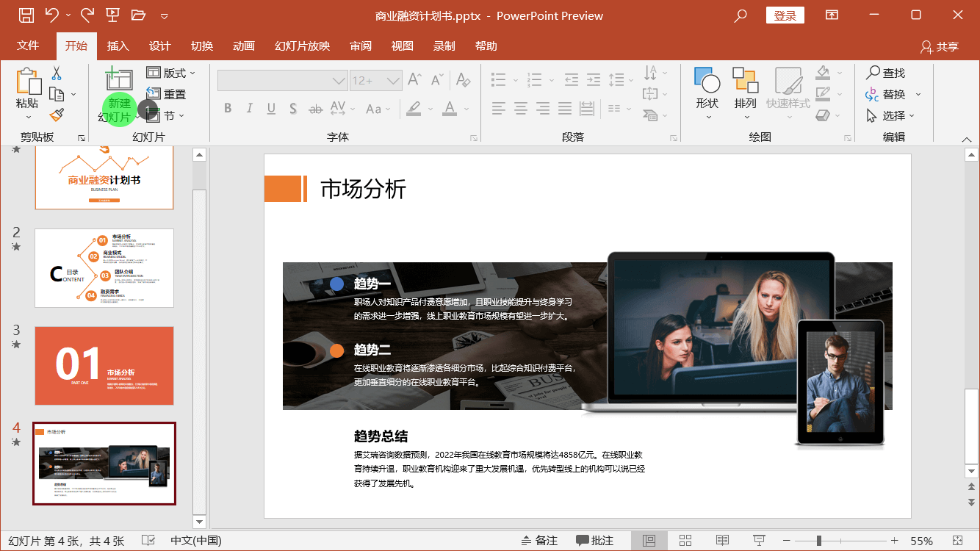Select slide 3 thumbnail with 01

coord(104,366)
